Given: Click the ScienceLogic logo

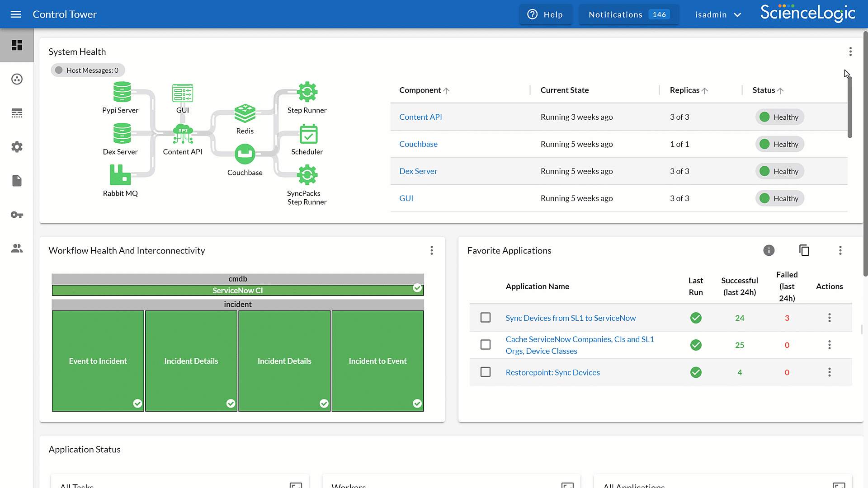Looking at the screenshot, I should click(807, 13).
